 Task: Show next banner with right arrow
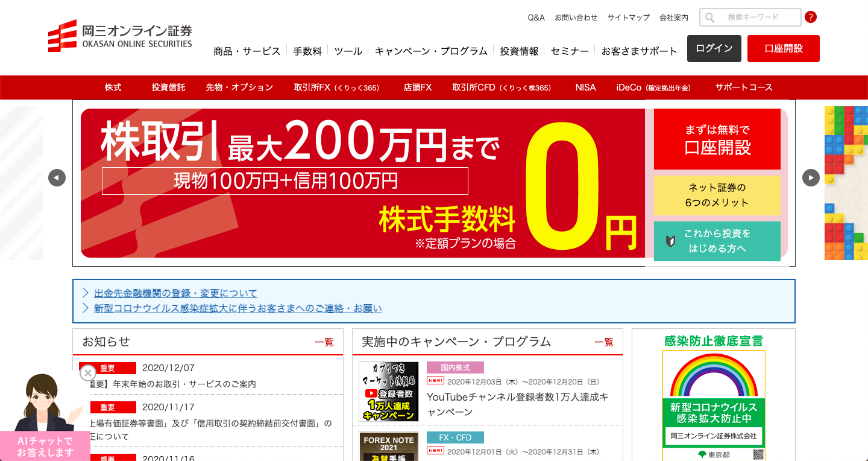tap(811, 177)
